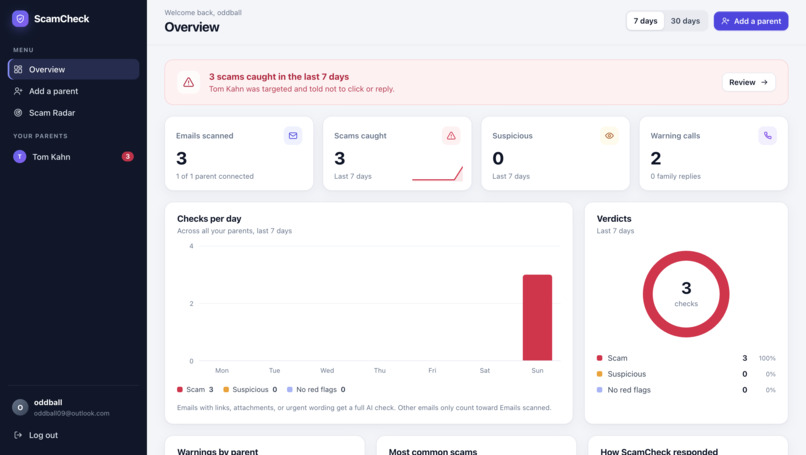Click the red 3 badge beside Tom Kahn
Screen dimensions: 806x455
(127, 156)
